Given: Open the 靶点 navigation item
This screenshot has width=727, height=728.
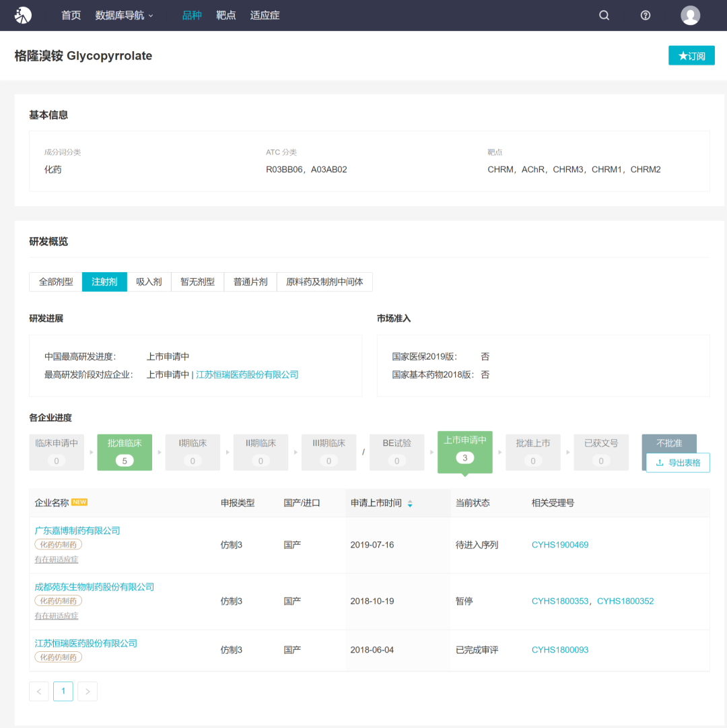Looking at the screenshot, I should click(x=226, y=15).
